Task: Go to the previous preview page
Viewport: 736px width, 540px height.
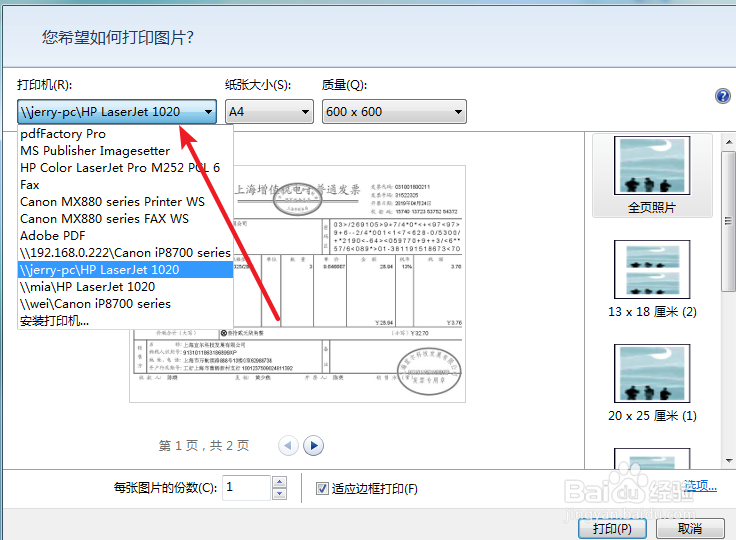Action: tap(288, 445)
